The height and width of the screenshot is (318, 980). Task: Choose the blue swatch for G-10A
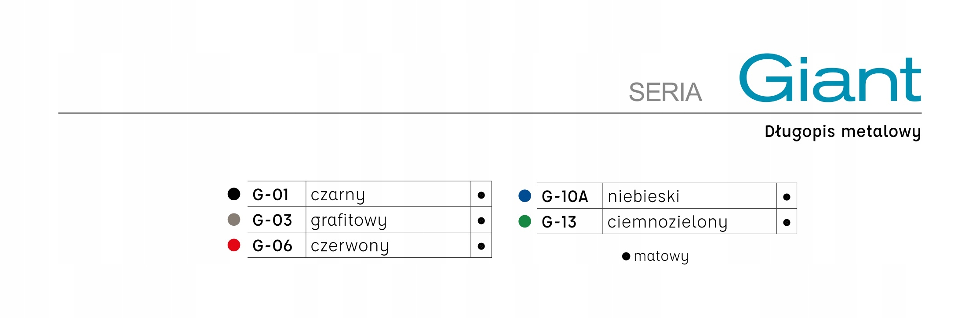click(525, 195)
